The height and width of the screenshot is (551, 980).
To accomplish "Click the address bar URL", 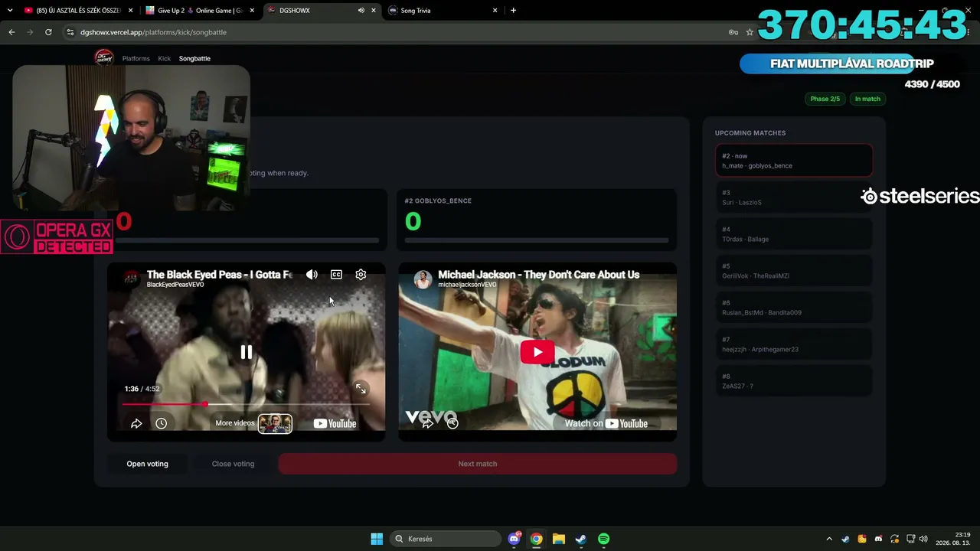I will tap(153, 32).
